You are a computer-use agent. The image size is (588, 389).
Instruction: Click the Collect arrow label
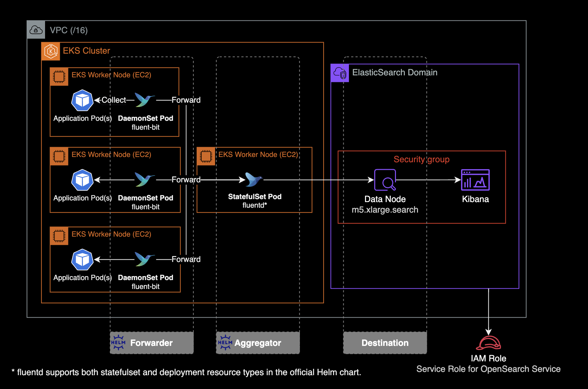click(x=113, y=100)
